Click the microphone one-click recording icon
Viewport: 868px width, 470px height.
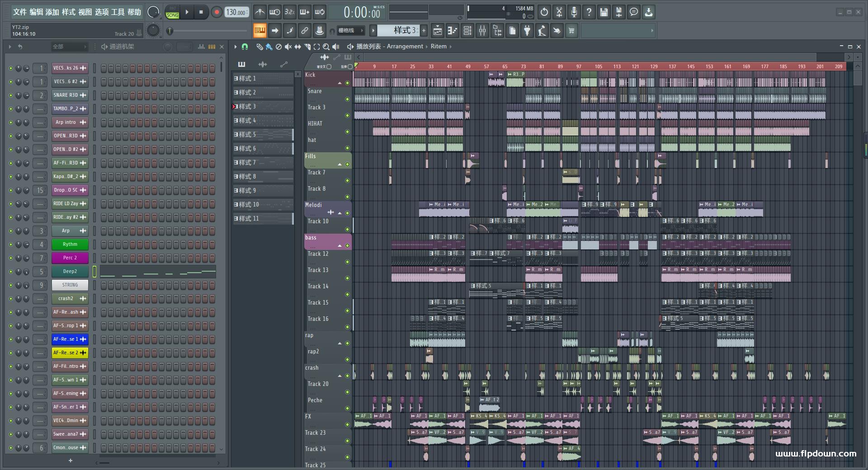pos(574,12)
